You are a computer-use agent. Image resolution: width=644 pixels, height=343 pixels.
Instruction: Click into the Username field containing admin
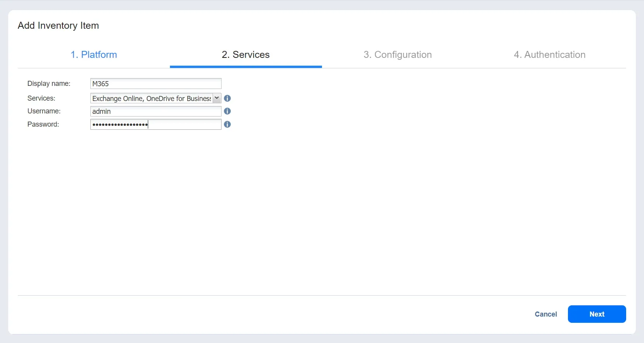pos(156,111)
